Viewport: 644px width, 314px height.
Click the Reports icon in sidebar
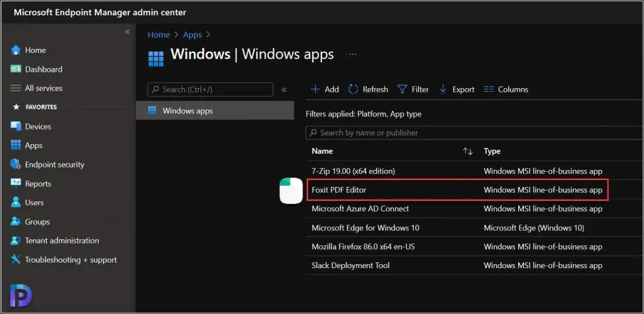(16, 183)
